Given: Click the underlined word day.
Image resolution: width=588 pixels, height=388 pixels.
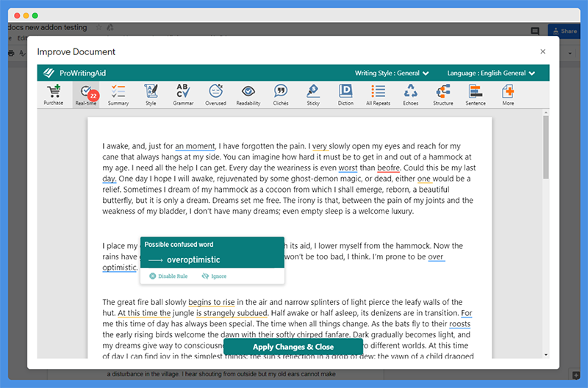Looking at the screenshot, I should pos(110,179).
